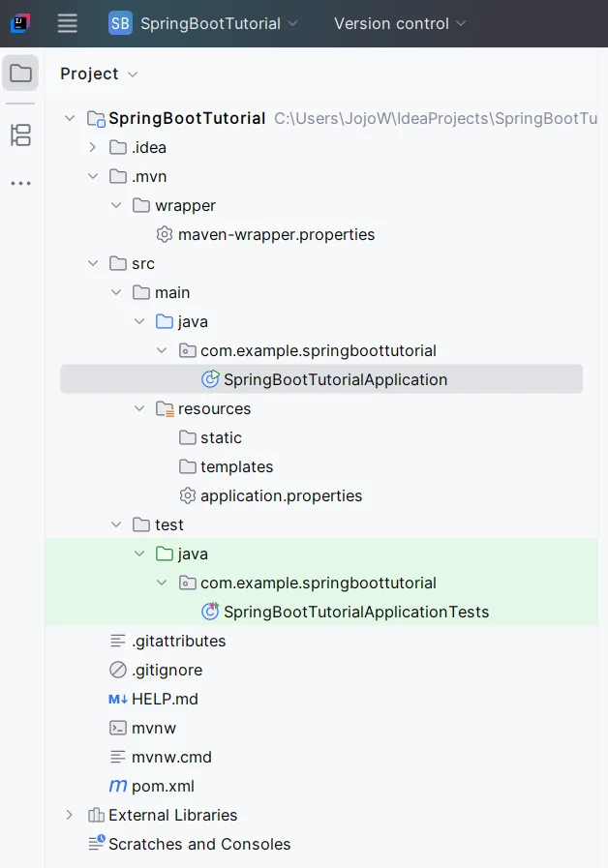Expand the External Libraries node

coord(68,815)
